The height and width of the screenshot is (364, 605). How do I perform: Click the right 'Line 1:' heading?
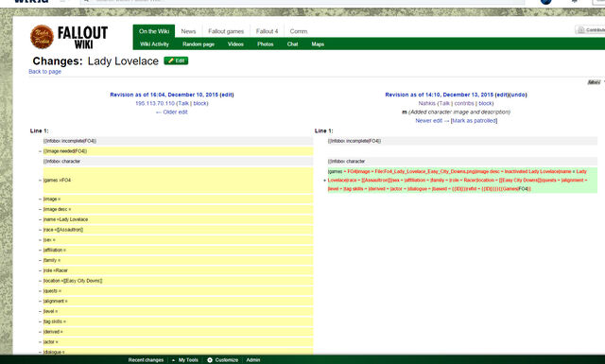323,130
